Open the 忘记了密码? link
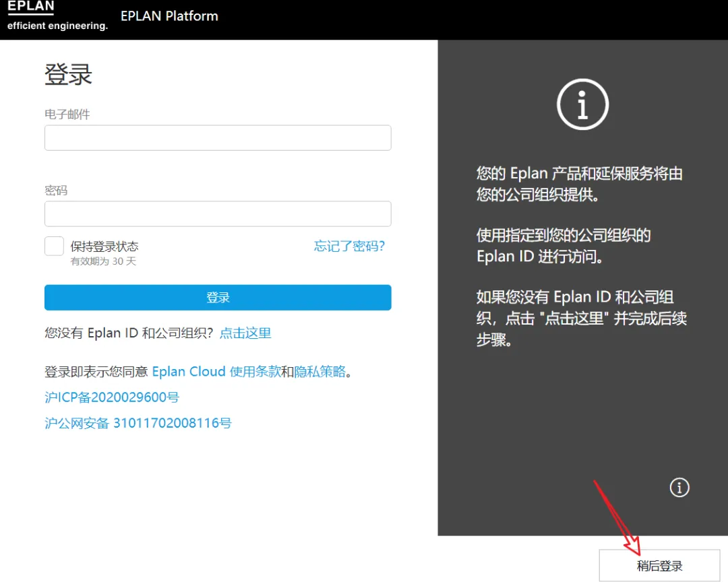Screen dimensions: 728x588 coord(349,246)
